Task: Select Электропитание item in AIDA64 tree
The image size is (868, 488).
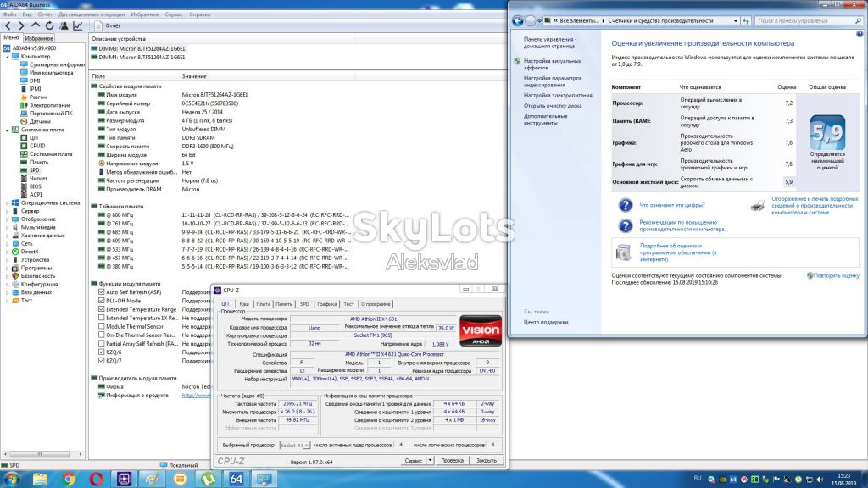Action: (50, 105)
